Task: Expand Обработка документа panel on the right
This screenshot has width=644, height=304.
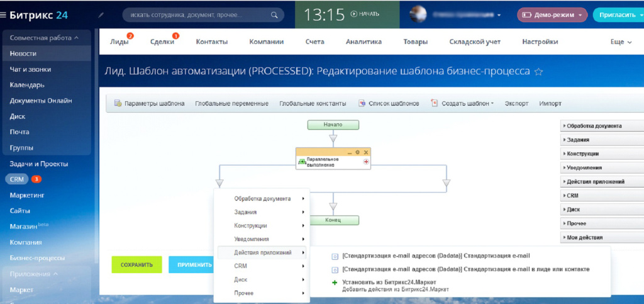Action: tap(602, 126)
